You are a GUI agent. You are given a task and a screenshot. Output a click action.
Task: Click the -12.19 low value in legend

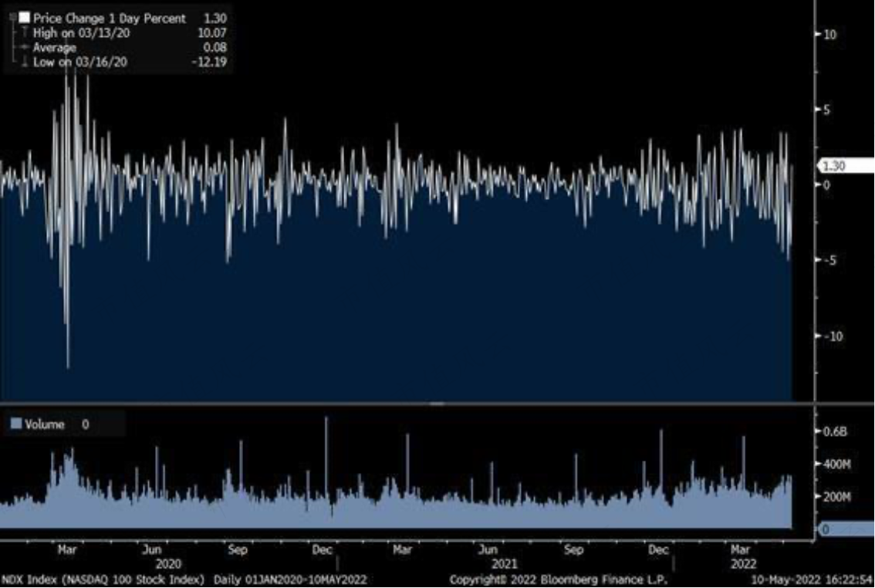[x=209, y=62]
